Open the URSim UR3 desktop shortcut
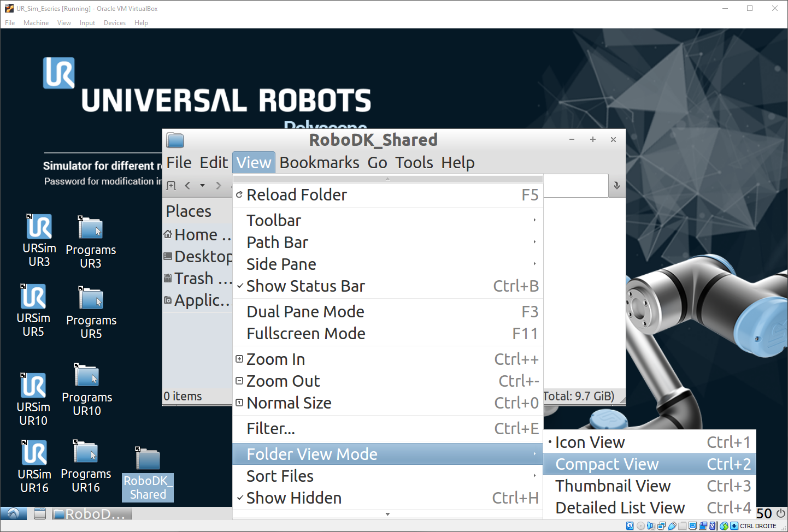 [x=39, y=227]
